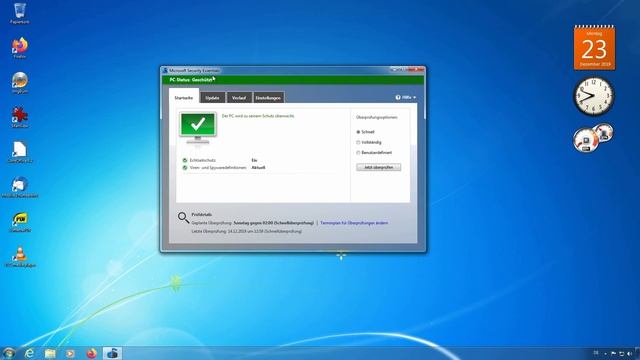The width and height of the screenshot is (640, 360).
Task: Click the Jetzt überprüfen button
Action: [378, 167]
